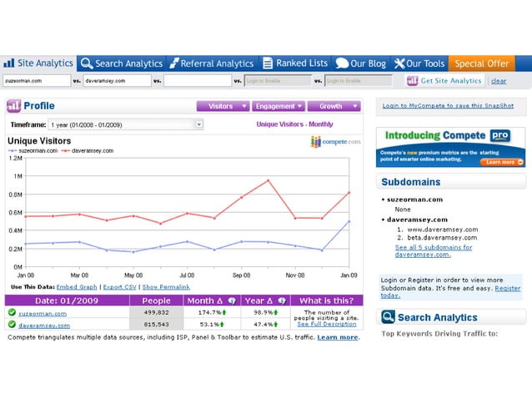
Task: Click the second site field containing daveramsey.com
Action: [117, 81]
